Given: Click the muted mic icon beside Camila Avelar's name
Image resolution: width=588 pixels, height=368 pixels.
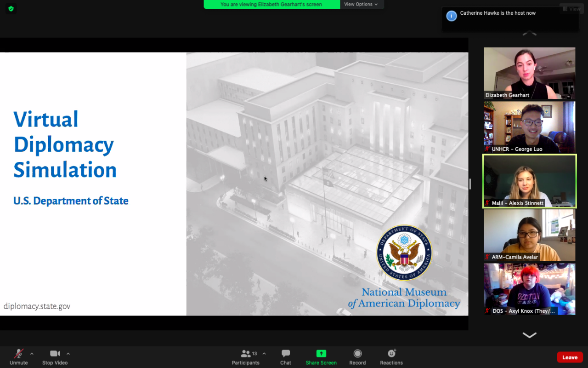Looking at the screenshot, I should tap(487, 257).
